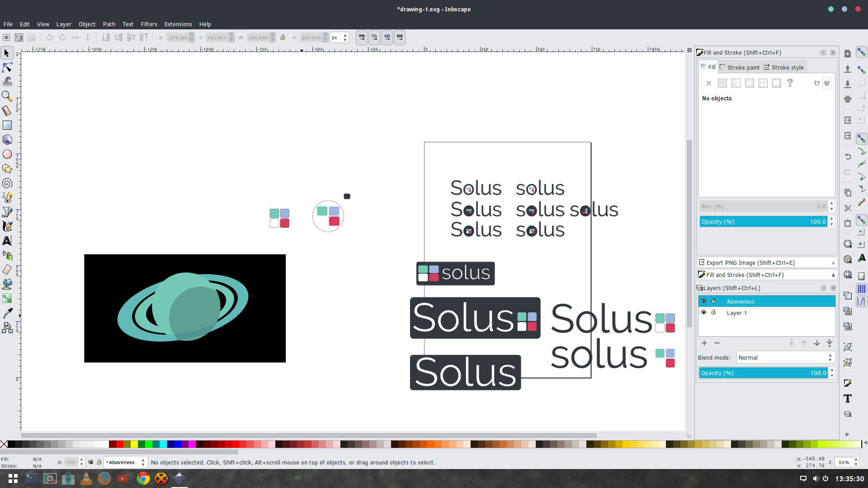
Task: Select the Calligraphy tool
Action: [7, 226]
